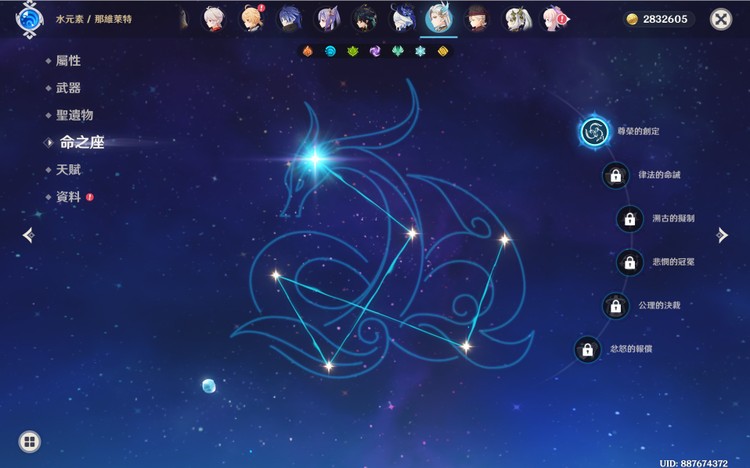This screenshot has height=468, width=750.
Task: Click the glowing activated star on dragon head
Action: (315, 158)
